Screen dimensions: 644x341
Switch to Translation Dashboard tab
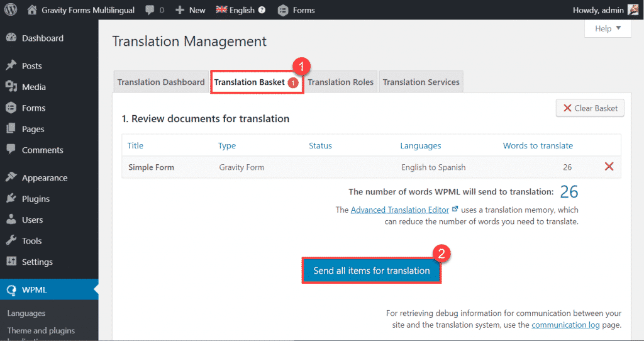click(161, 82)
